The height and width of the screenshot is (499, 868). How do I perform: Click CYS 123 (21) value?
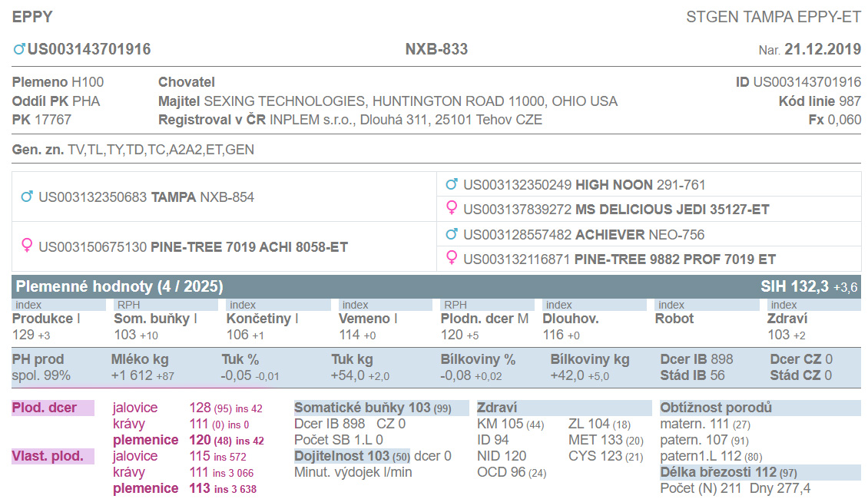(605, 457)
